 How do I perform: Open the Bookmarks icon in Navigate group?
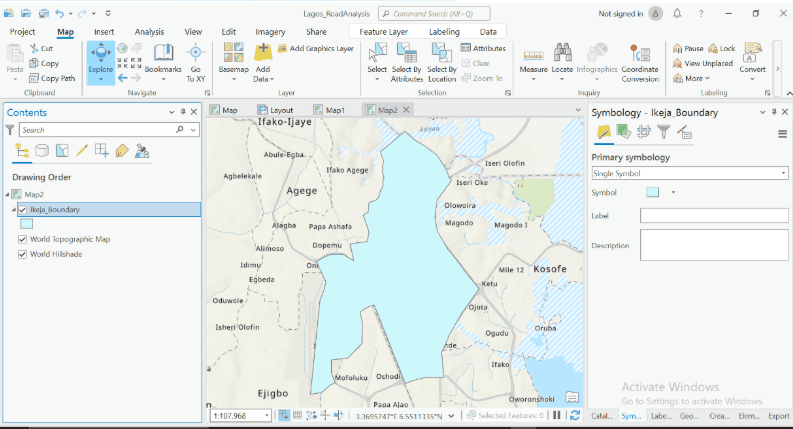click(163, 56)
